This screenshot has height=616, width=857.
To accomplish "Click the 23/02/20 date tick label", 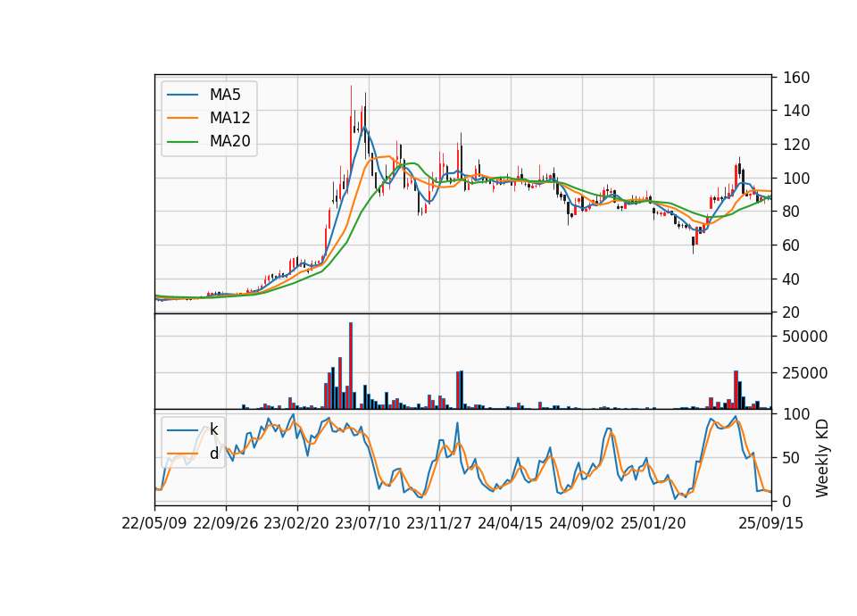I will coord(296,524).
